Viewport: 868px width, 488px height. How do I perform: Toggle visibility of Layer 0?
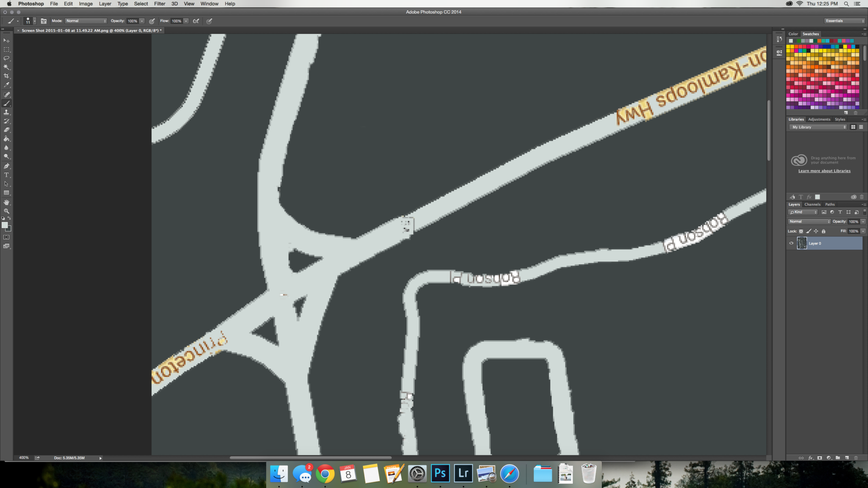792,243
